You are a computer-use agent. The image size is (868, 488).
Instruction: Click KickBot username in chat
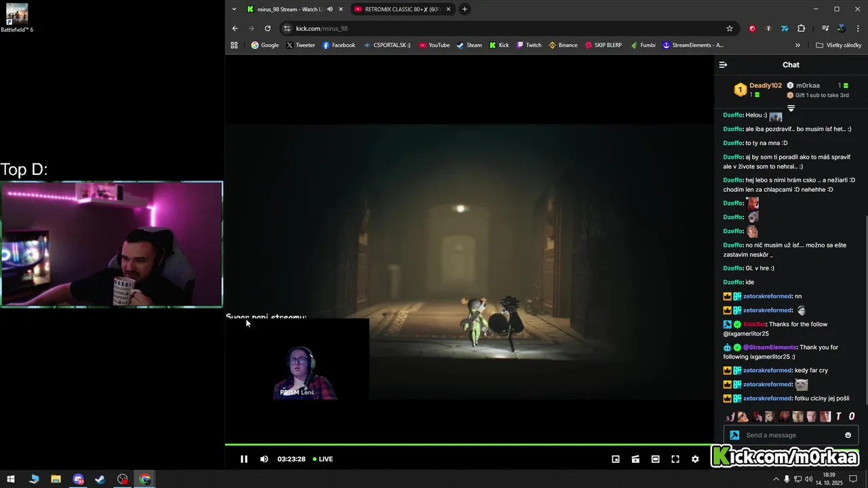pyautogui.click(x=754, y=324)
